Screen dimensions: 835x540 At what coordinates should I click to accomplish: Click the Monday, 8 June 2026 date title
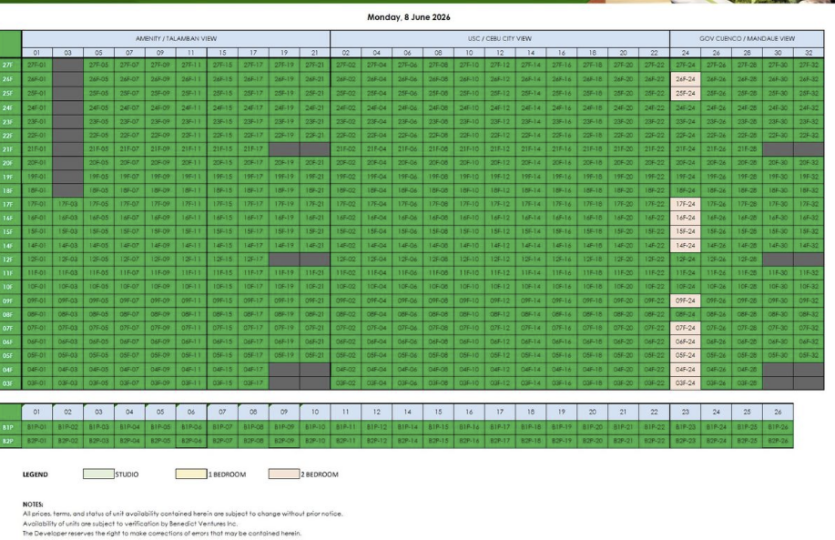pos(408,17)
